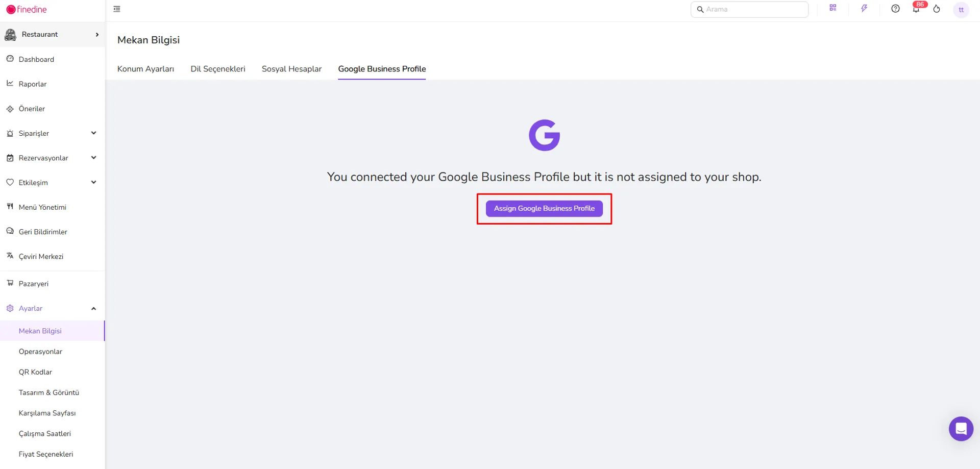Click the Siparişler bell icon

(x=10, y=133)
